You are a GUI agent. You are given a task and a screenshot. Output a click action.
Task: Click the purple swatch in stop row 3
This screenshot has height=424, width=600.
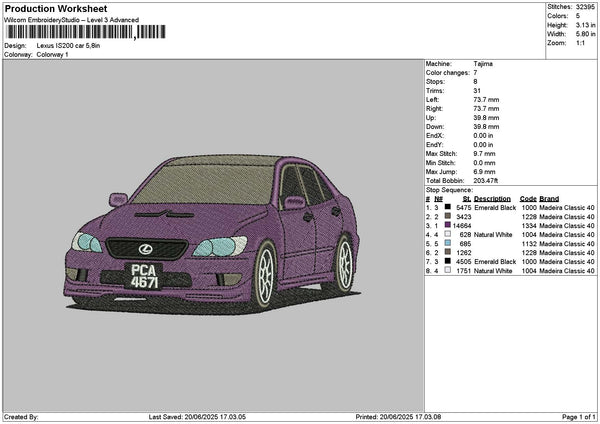tap(447, 225)
